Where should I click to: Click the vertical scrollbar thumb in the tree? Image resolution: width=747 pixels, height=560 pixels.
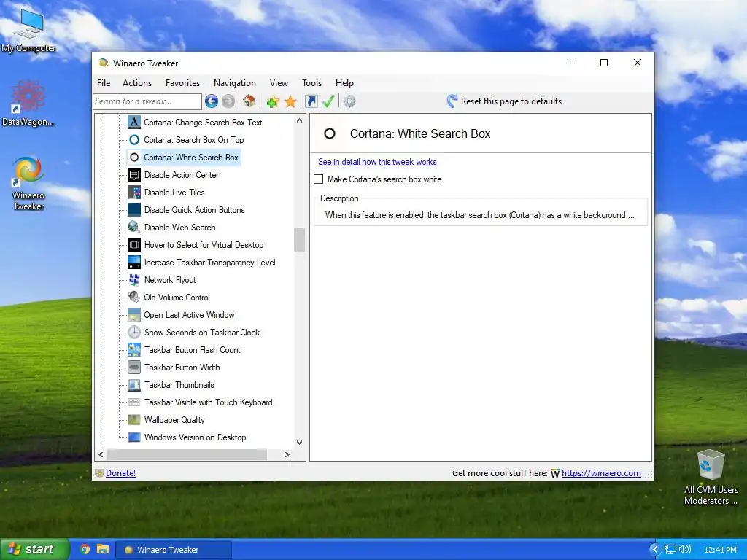[x=299, y=240]
